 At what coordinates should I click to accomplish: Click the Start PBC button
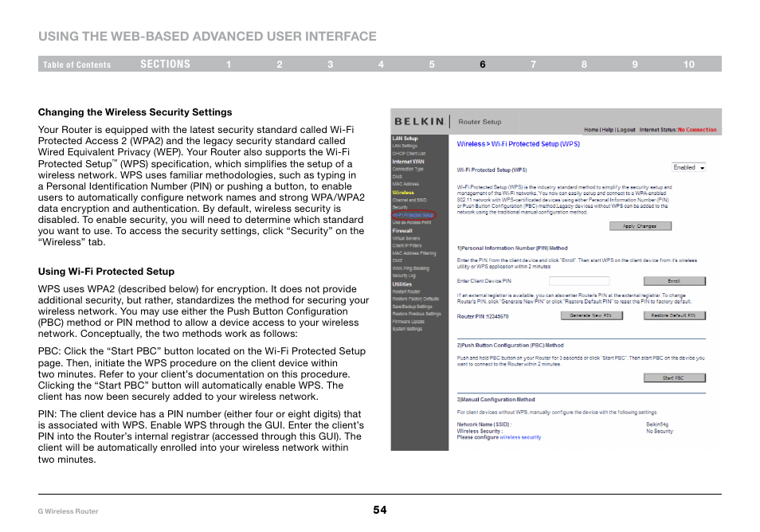674,378
